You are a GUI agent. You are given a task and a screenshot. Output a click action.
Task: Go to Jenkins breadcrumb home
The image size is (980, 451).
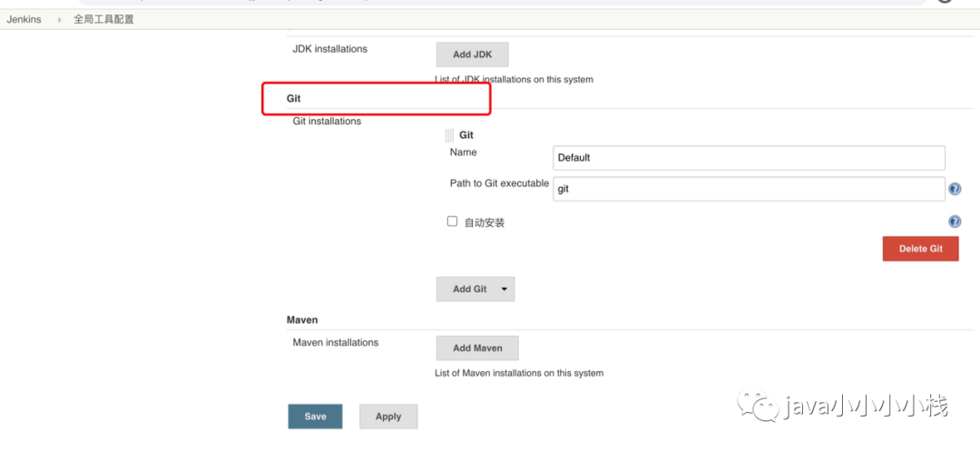(x=24, y=19)
